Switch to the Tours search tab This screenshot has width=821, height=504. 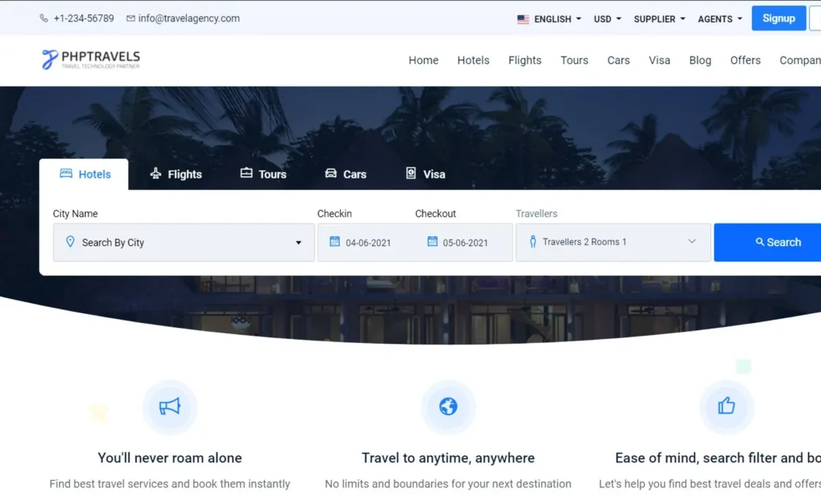[263, 175]
